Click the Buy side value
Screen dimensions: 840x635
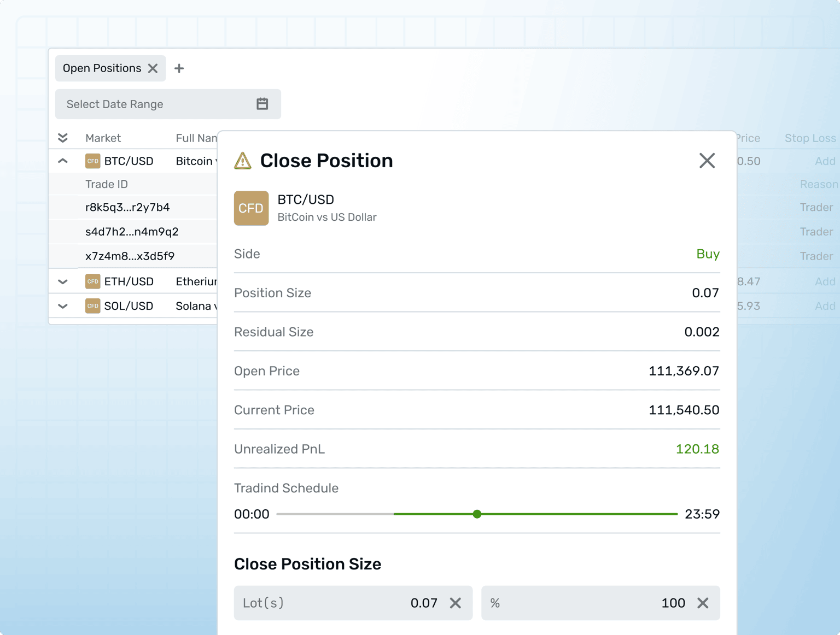pyautogui.click(x=708, y=254)
